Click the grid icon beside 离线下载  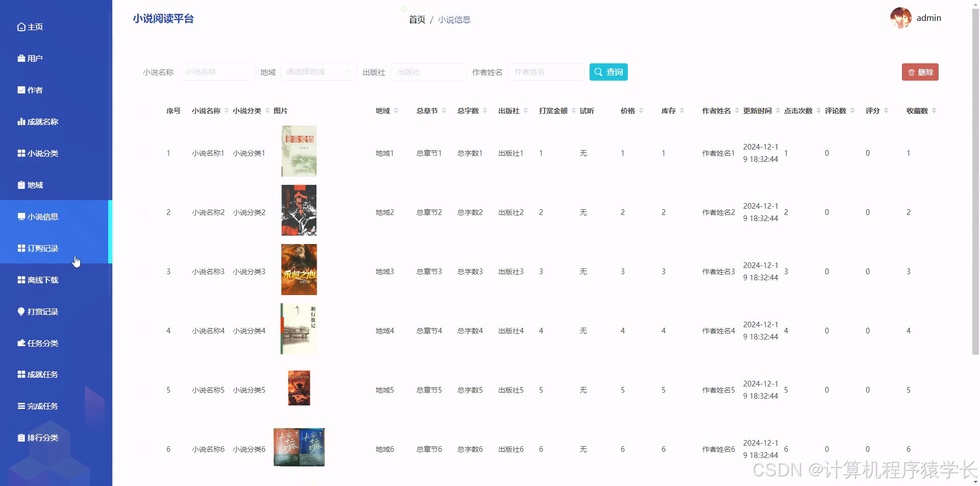21,280
